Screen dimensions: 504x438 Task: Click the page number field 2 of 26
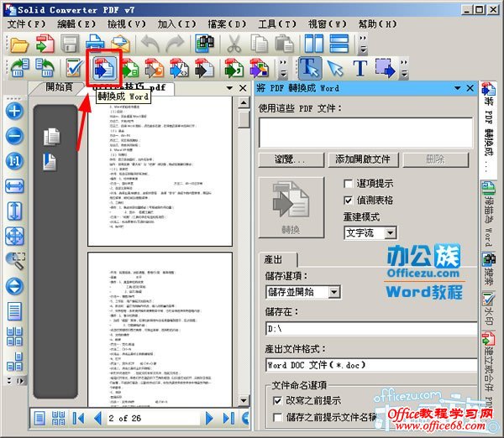coord(154,418)
